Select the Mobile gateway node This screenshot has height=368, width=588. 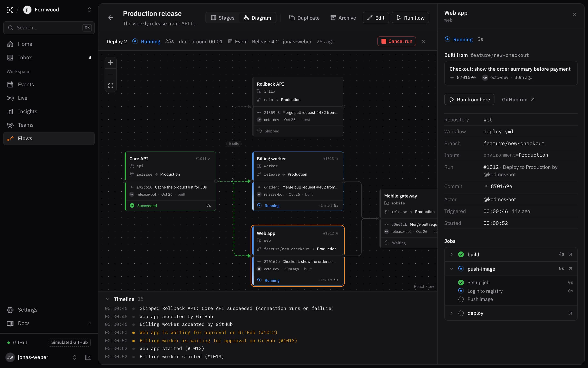click(x=409, y=219)
